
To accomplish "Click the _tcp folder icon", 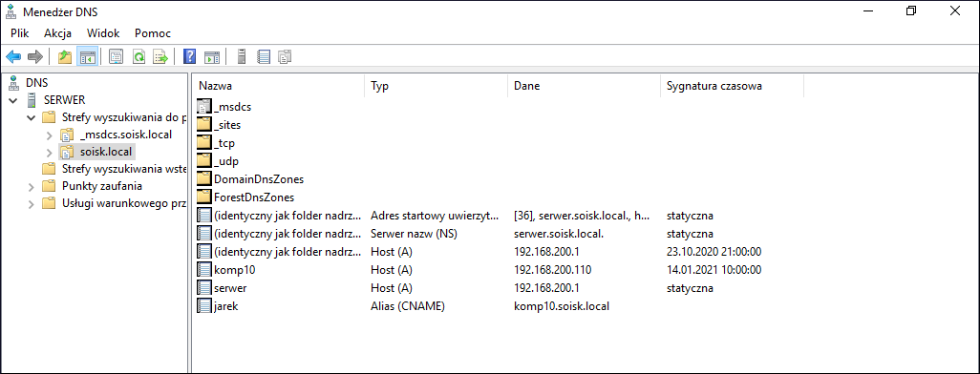I will point(205,143).
